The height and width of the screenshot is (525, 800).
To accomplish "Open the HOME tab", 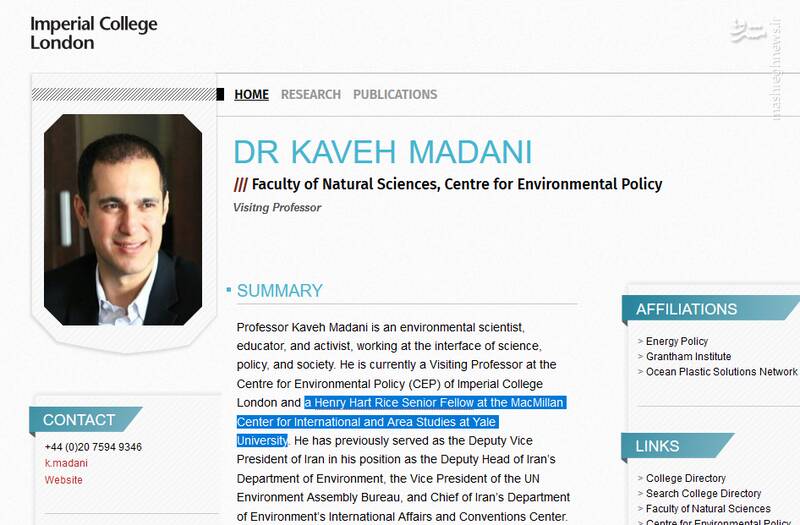I will coord(251,95).
